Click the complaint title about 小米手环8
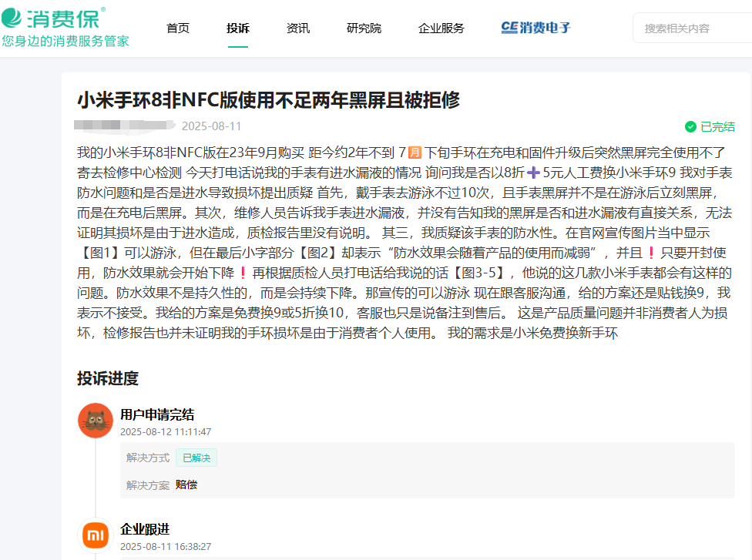 (269, 99)
